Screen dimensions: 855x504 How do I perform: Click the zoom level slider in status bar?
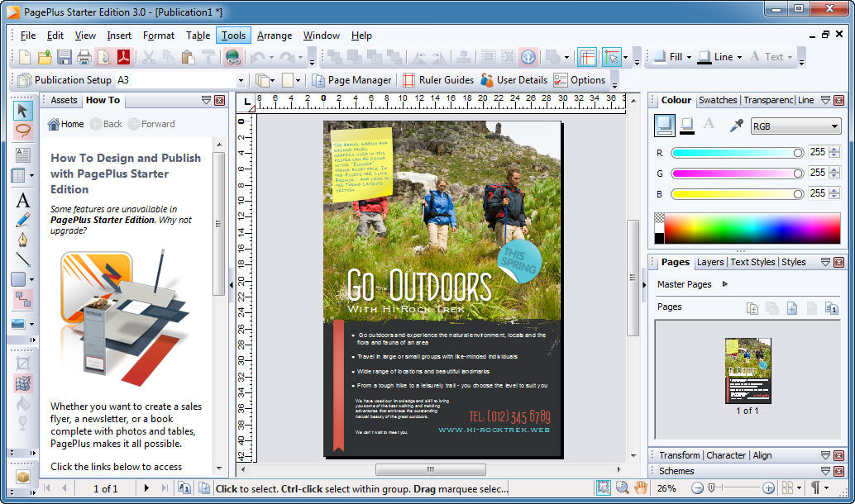coord(733,488)
